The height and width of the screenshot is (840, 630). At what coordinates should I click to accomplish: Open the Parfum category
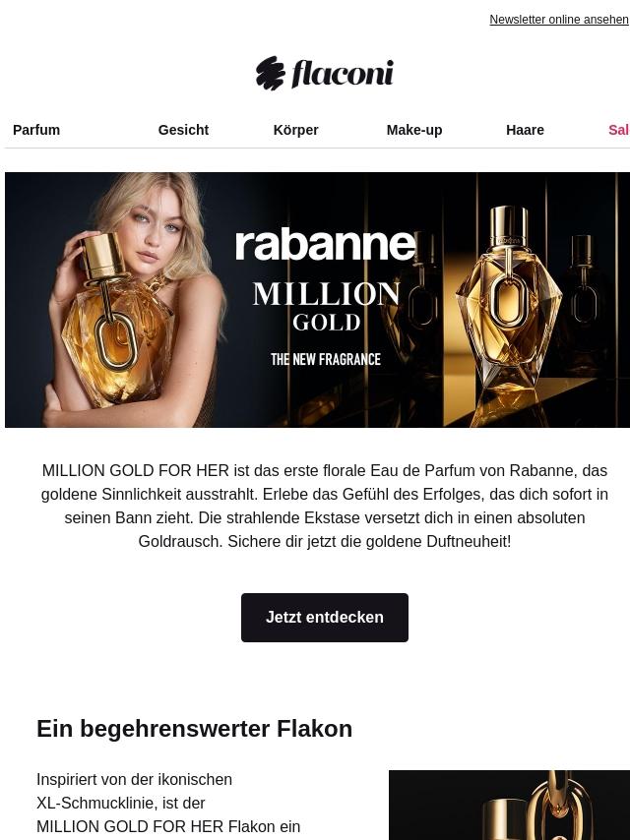click(x=36, y=130)
